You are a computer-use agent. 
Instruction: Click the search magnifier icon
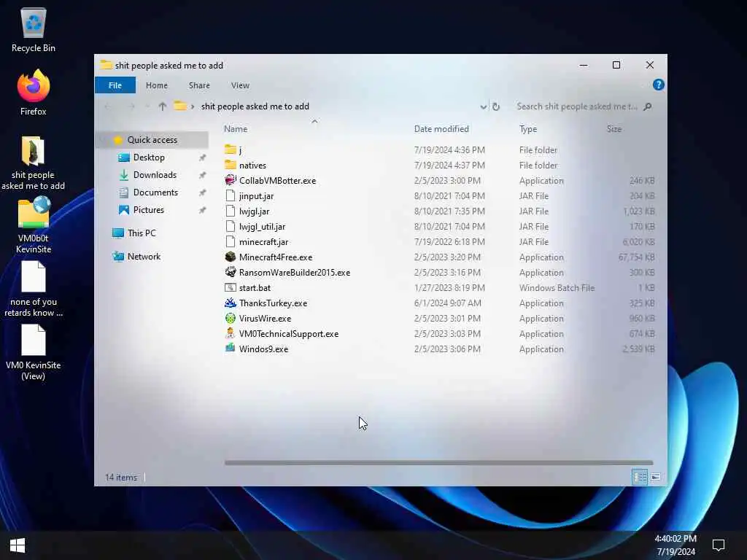point(648,106)
